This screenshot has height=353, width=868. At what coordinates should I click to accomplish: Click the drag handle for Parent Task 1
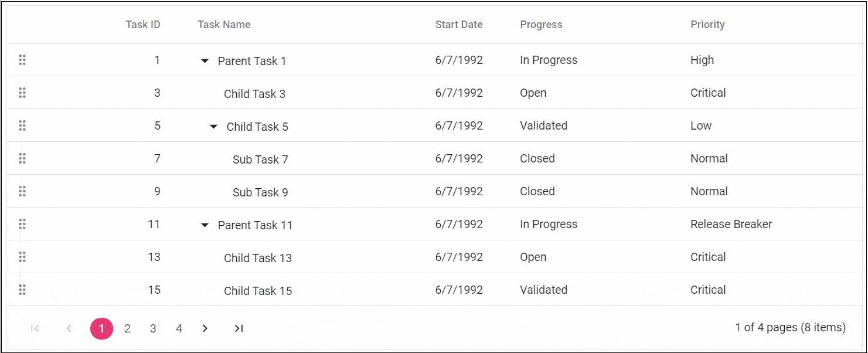[22, 60]
